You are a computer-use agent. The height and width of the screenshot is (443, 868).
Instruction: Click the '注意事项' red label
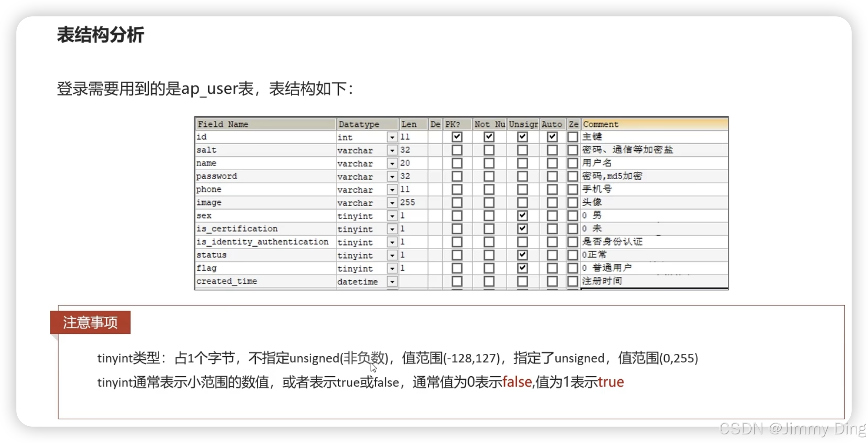90,322
